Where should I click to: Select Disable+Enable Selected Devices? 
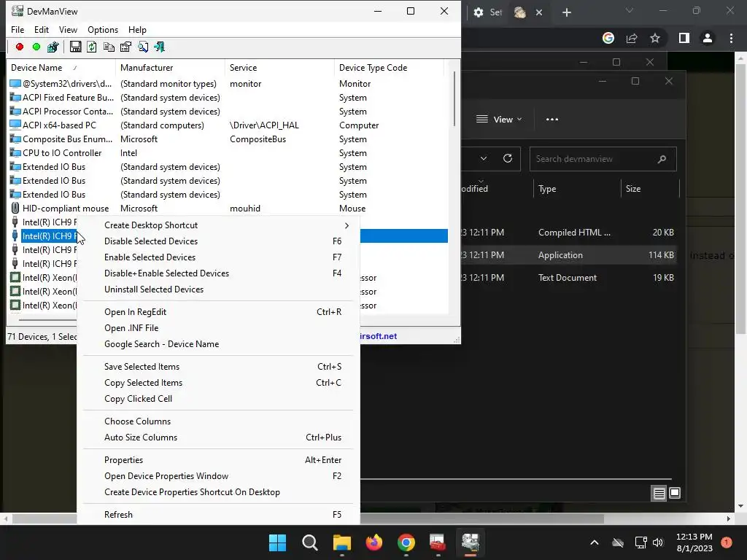218,273
